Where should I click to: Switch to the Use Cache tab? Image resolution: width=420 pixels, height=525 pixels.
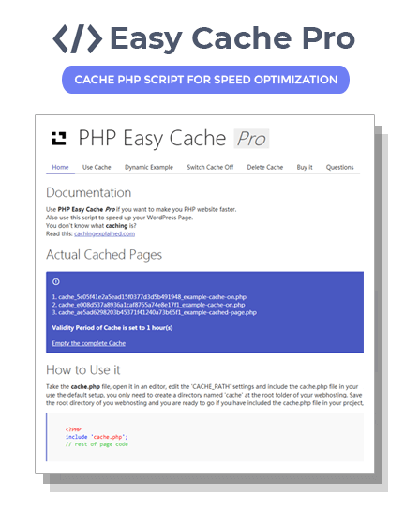[97, 167]
